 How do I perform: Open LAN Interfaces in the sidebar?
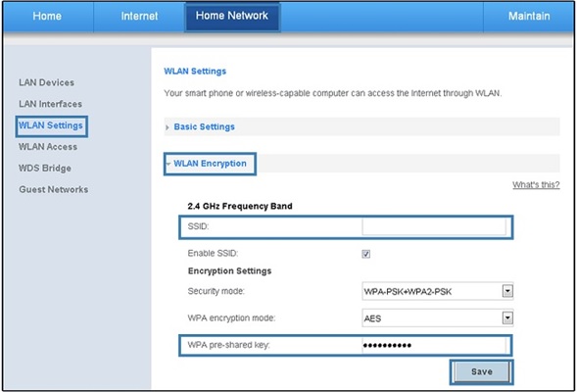(x=50, y=104)
